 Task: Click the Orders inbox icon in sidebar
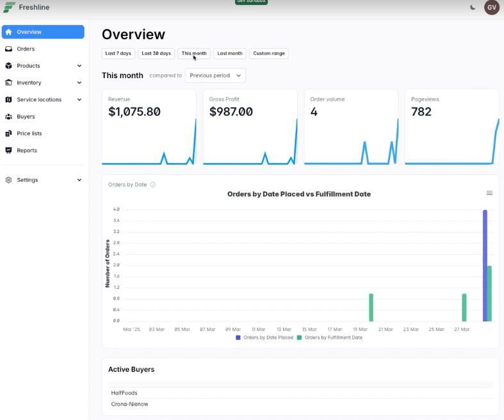coord(8,49)
